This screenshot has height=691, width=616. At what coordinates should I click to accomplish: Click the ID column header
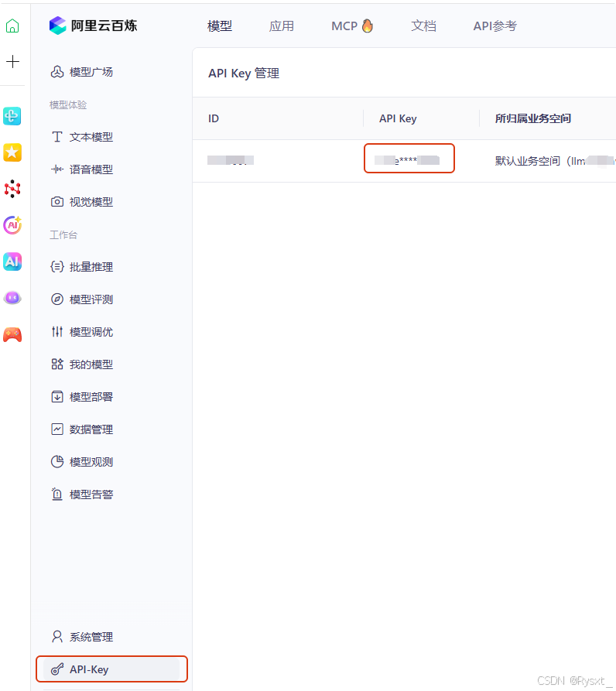click(x=214, y=118)
